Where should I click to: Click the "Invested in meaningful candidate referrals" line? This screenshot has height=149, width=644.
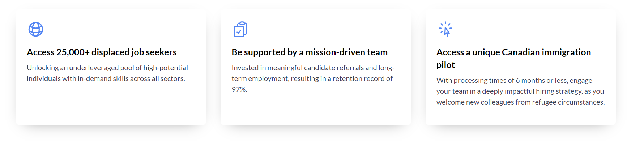pos(313,68)
